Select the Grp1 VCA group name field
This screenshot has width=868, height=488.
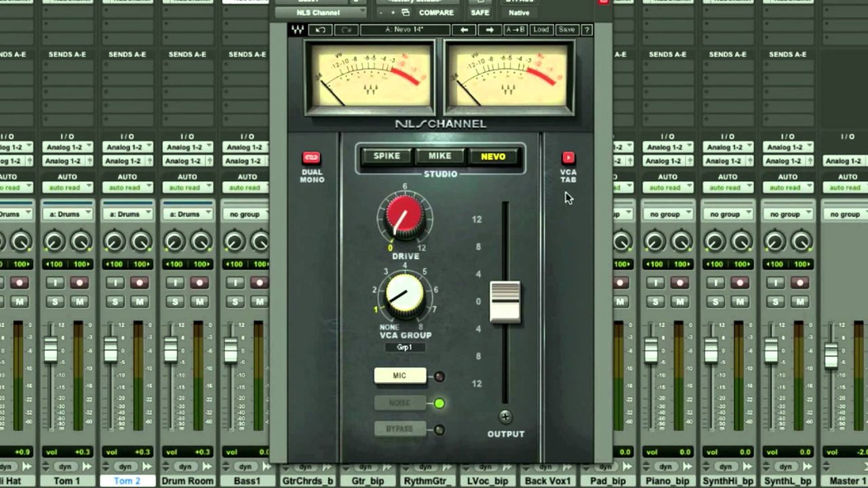405,347
